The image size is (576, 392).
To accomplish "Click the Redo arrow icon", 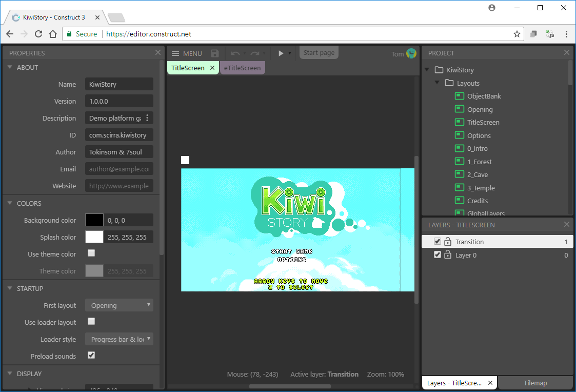I will (255, 53).
